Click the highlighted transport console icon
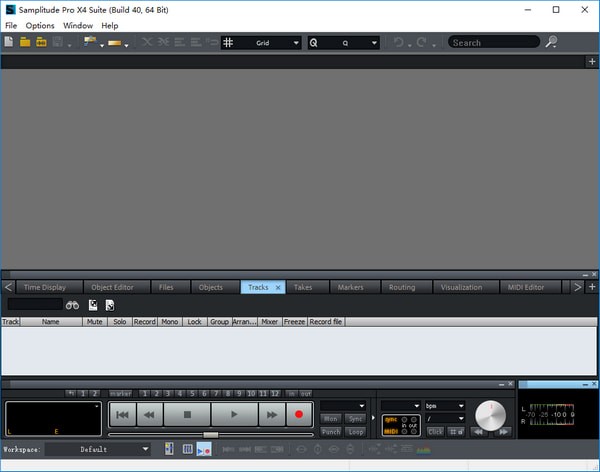The width and height of the screenshot is (600, 472). (x=204, y=449)
